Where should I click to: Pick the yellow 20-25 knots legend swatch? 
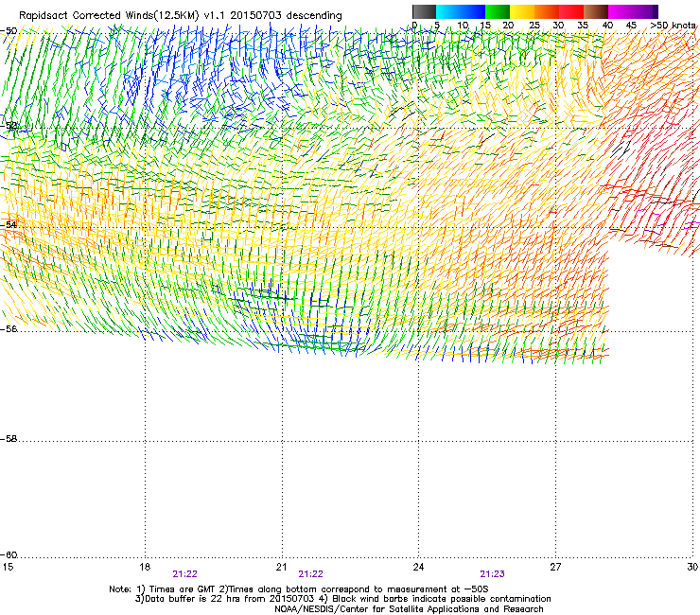[x=522, y=11]
